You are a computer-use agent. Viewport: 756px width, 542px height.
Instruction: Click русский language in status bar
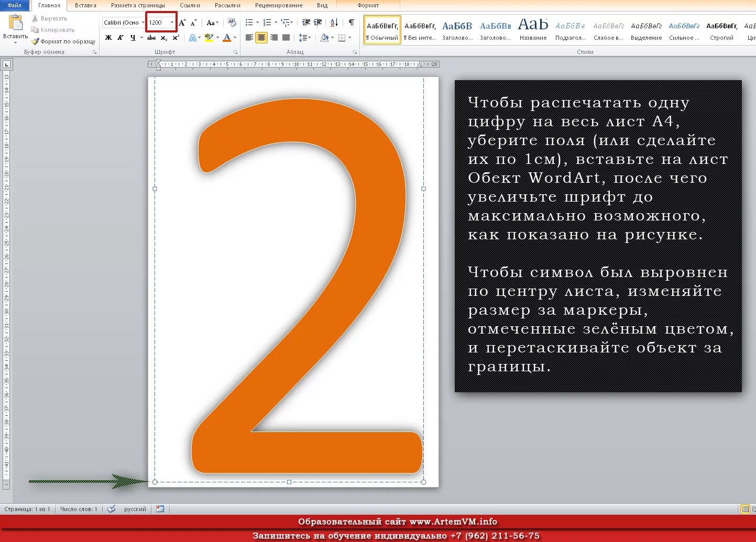click(135, 509)
